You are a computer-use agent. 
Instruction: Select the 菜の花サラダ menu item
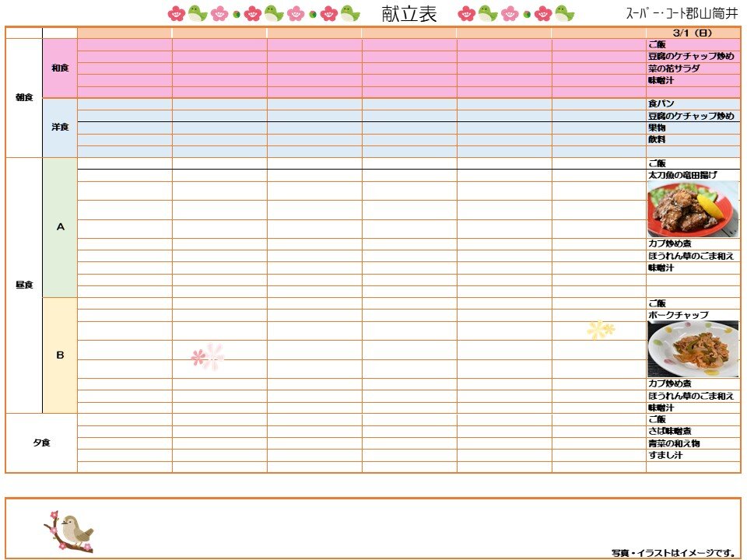point(674,68)
